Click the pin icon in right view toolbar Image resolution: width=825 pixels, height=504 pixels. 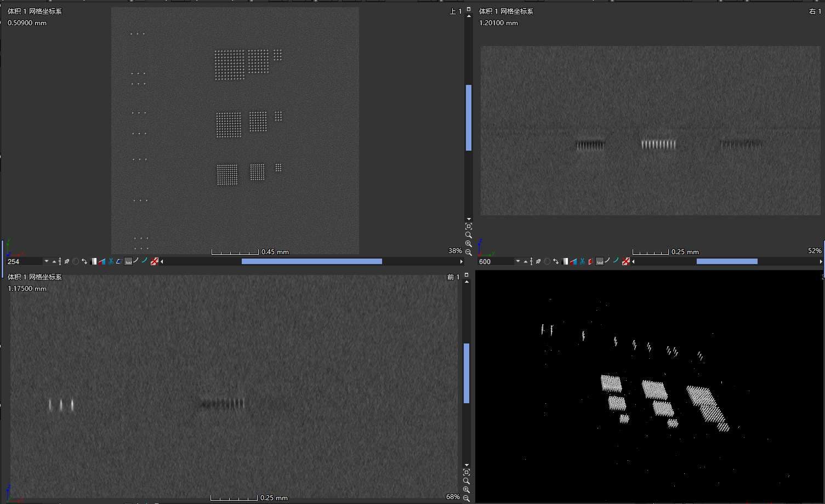[x=538, y=261]
